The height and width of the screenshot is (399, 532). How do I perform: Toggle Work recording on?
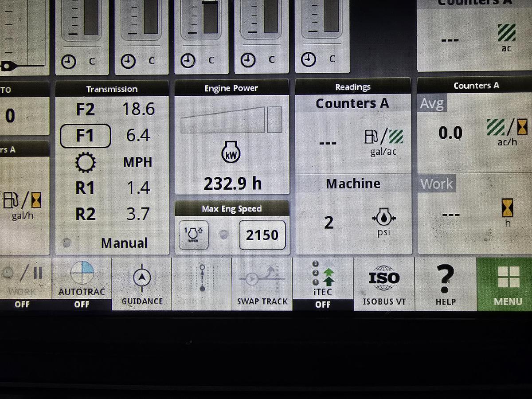click(22, 284)
